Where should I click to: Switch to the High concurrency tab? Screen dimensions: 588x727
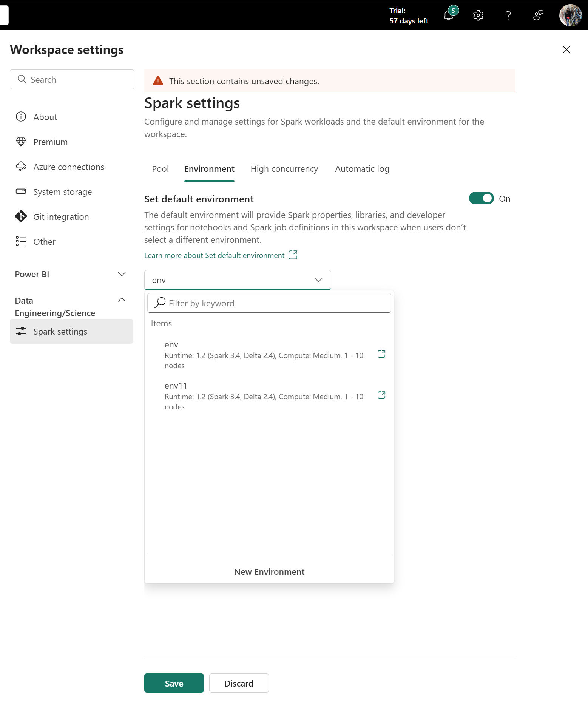point(284,169)
